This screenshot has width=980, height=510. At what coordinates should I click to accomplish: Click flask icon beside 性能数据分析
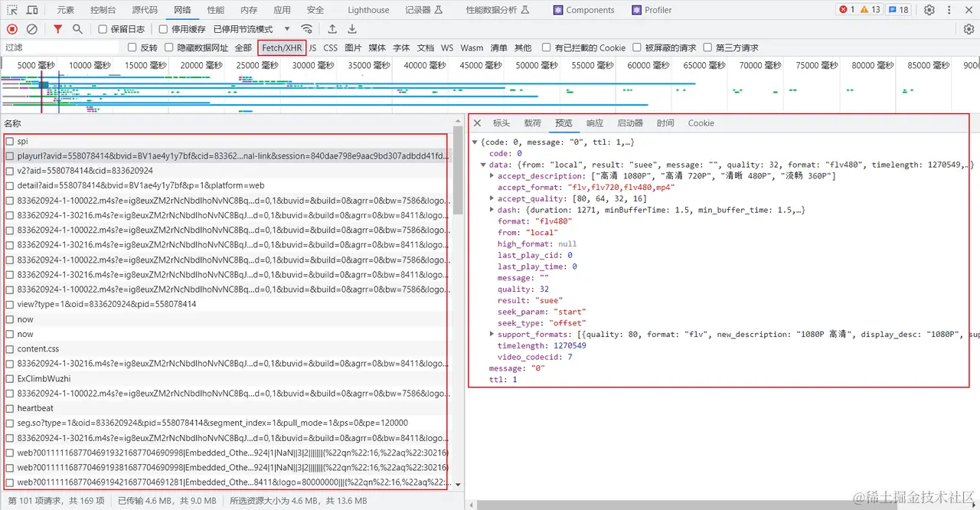tap(525, 10)
